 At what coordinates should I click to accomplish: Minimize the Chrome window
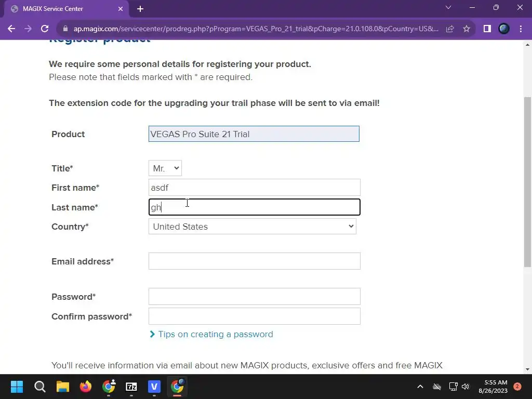coord(472,7)
